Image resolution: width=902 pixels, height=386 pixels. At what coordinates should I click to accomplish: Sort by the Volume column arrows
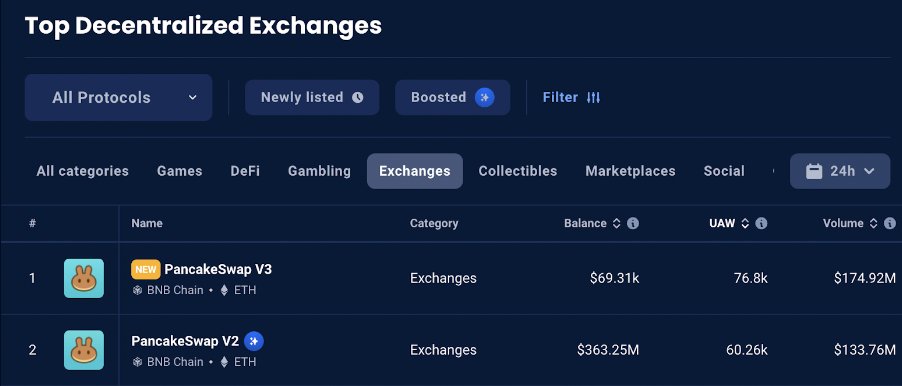coord(873,223)
